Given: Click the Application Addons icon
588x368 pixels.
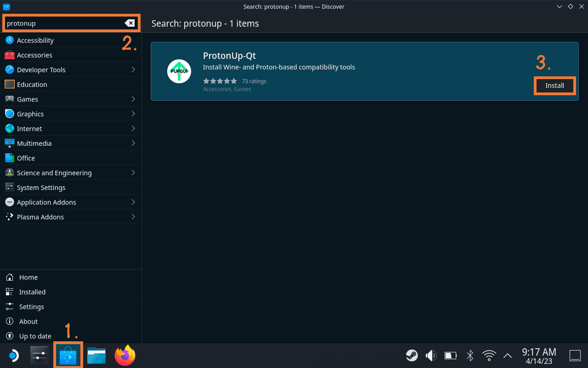Looking at the screenshot, I should pyautogui.click(x=10, y=202).
